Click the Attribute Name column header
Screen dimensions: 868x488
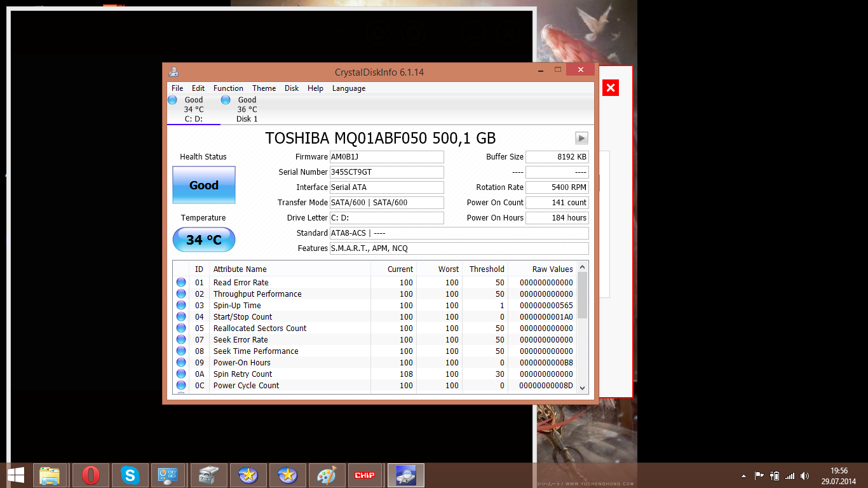pyautogui.click(x=290, y=269)
